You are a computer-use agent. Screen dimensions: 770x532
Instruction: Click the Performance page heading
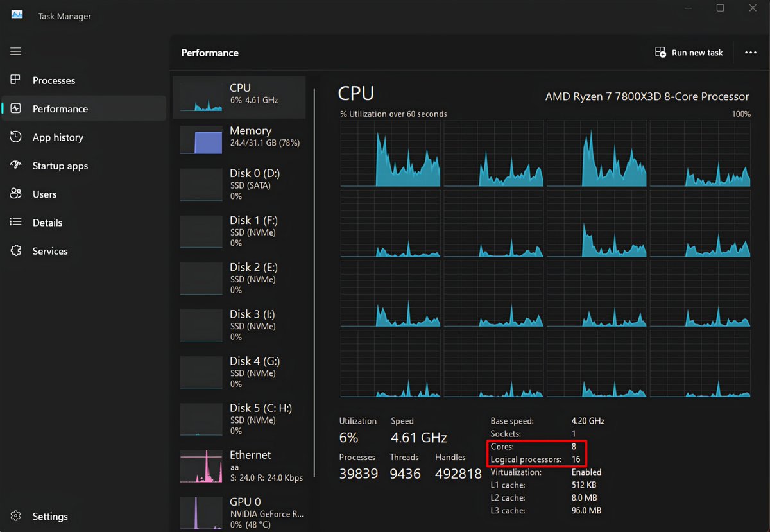210,53
